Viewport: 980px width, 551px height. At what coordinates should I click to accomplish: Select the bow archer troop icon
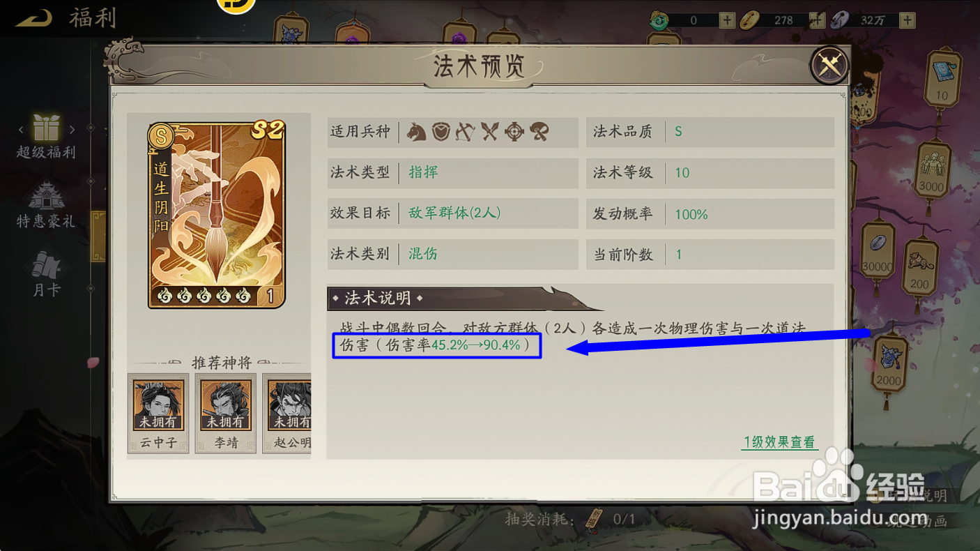pos(466,131)
